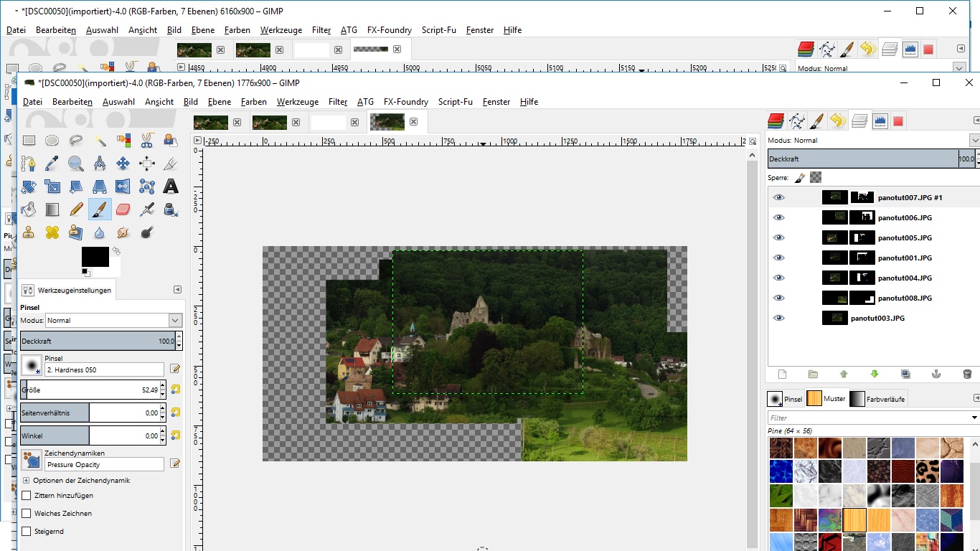
Task: Select the Move tool
Action: pos(123,164)
